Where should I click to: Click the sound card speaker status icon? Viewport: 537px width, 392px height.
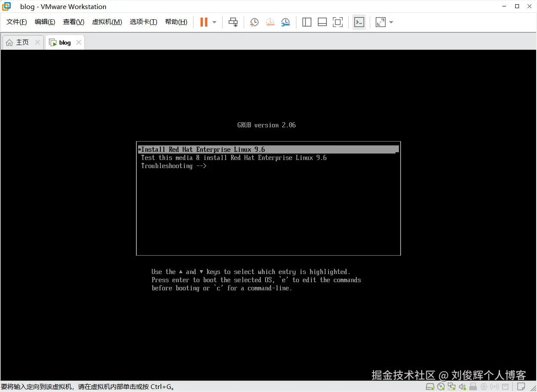click(x=462, y=387)
